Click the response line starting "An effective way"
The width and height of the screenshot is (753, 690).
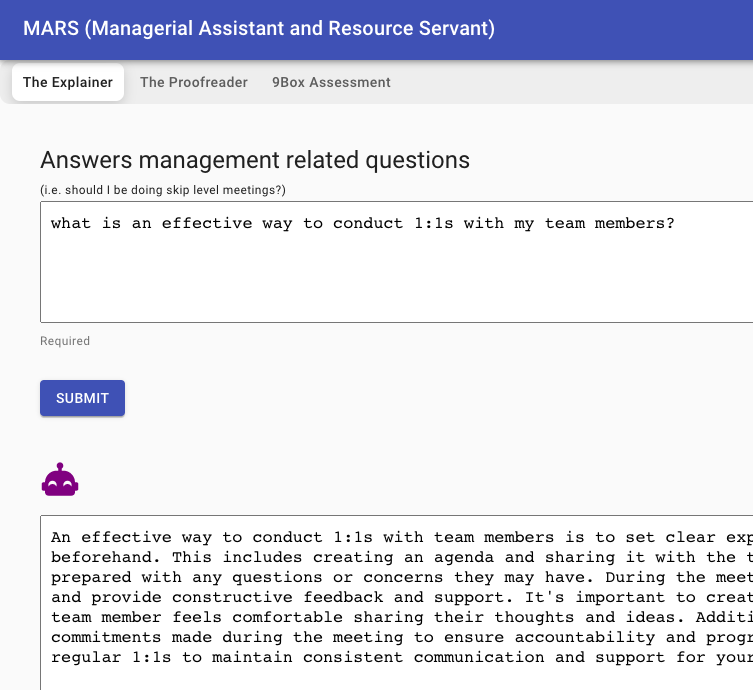pyautogui.click(x=400, y=537)
